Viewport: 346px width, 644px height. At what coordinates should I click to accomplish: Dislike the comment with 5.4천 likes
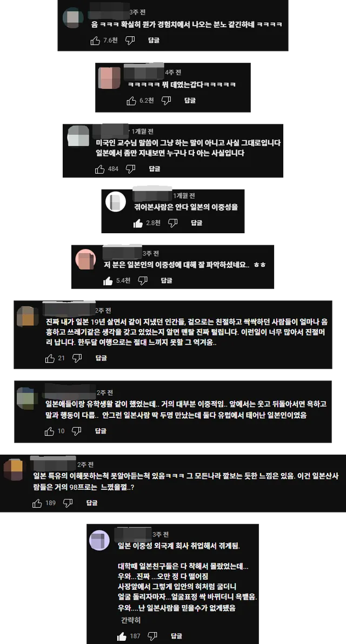pyautogui.click(x=142, y=280)
